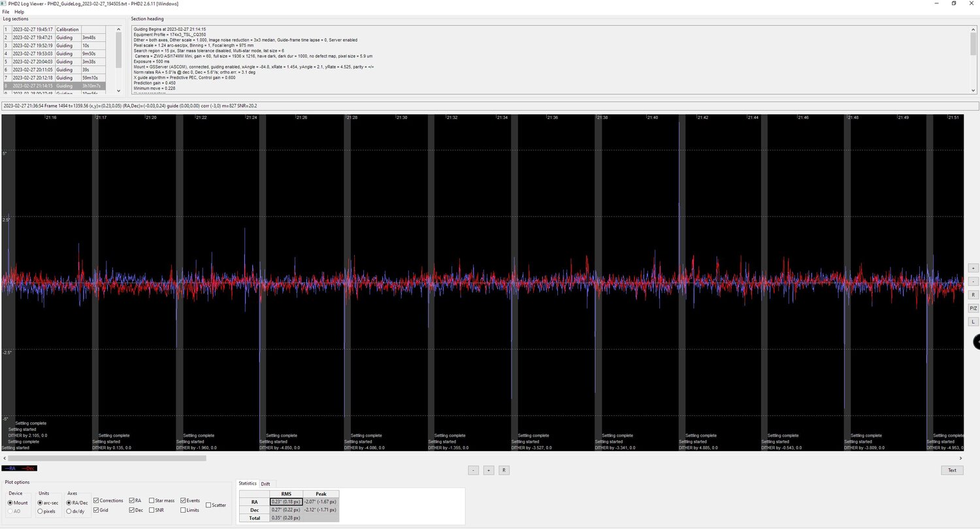
Task: Open the Help menu
Action: pyautogui.click(x=18, y=11)
